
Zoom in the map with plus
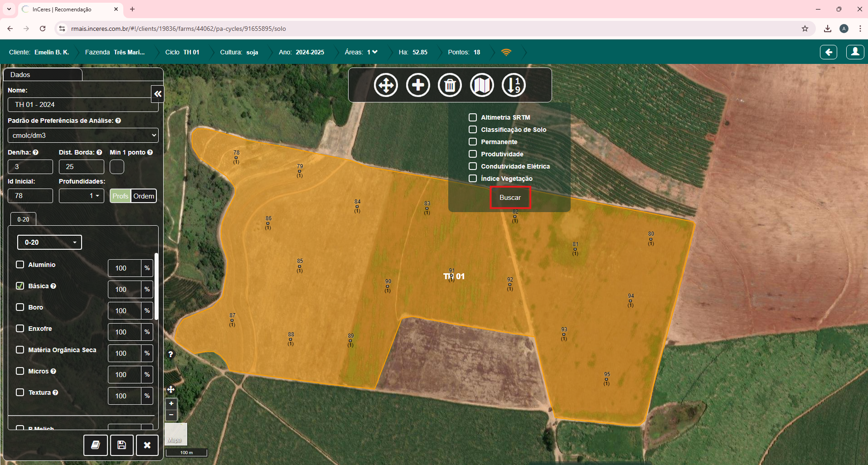tap(171, 403)
